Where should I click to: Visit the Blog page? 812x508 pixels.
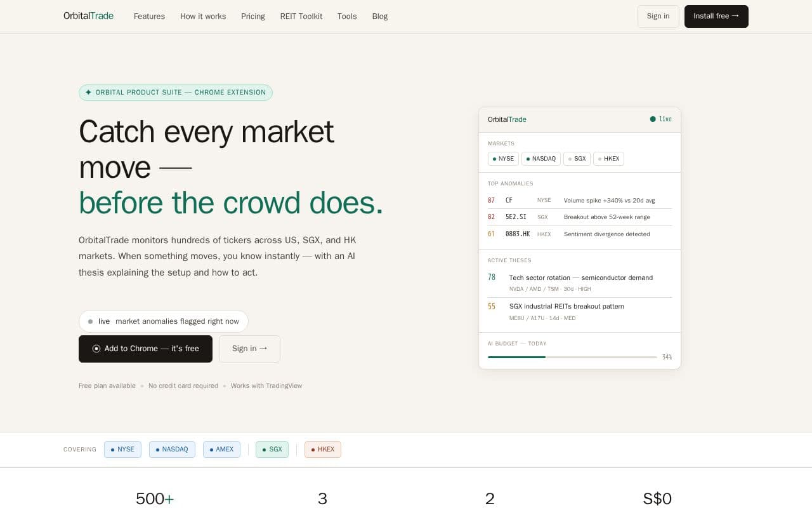[x=380, y=17]
